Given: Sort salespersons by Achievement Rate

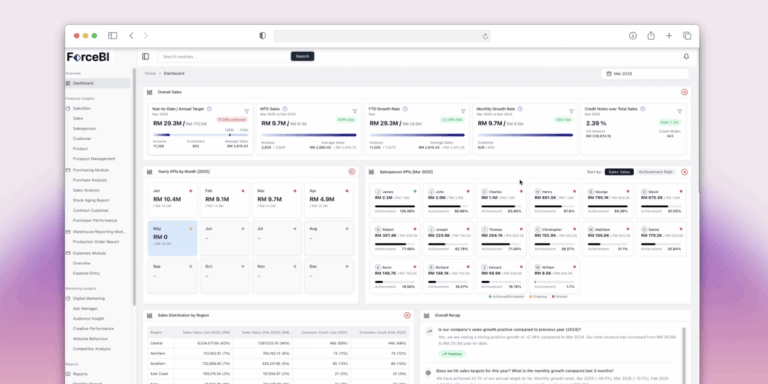Looking at the screenshot, I should (x=656, y=172).
